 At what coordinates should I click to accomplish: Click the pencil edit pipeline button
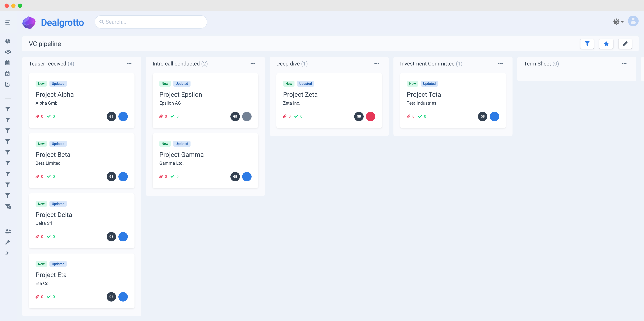pyautogui.click(x=625, y=44)
